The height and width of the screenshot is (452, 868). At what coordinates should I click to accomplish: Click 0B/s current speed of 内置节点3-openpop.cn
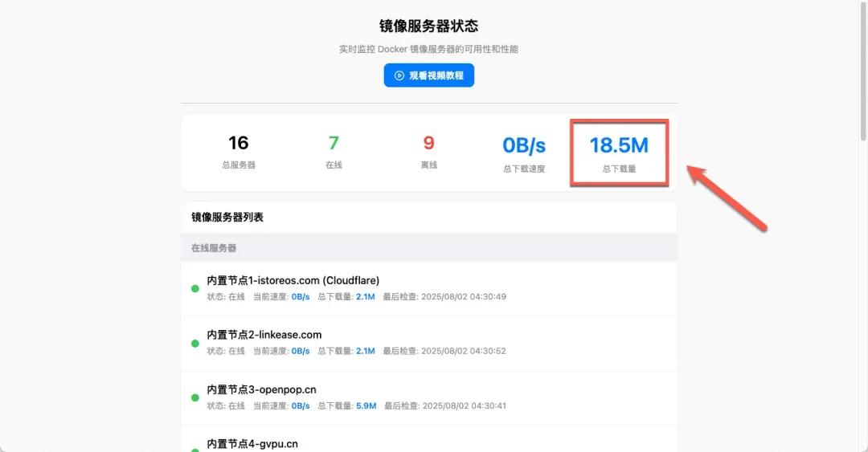(301, 405)
